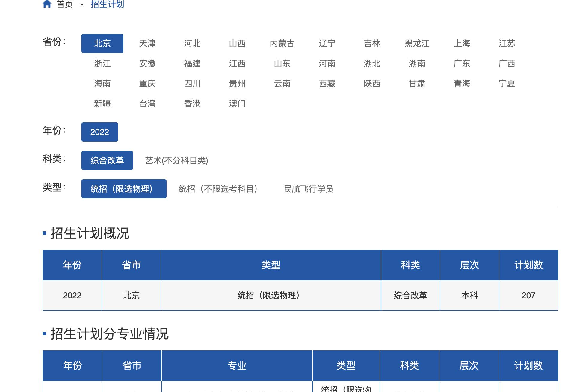Select the year 2022 filter
Image resolution: width=577 pixels, height=392 pixels.
point(100,132)
